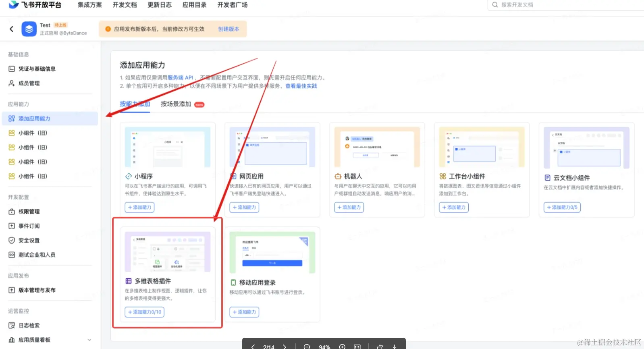Open 凭证与基础信息 via its sidebar icon
The height and width of the screenshot is (349, 644).
(x=12, y=69)
